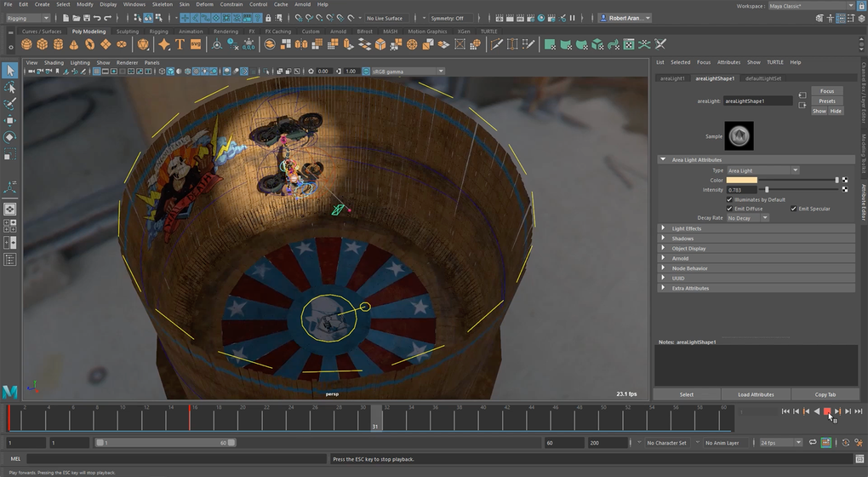Screen dimensions: 868x477
Task: Click the Load Attributes button
Action: click(756, 394)
